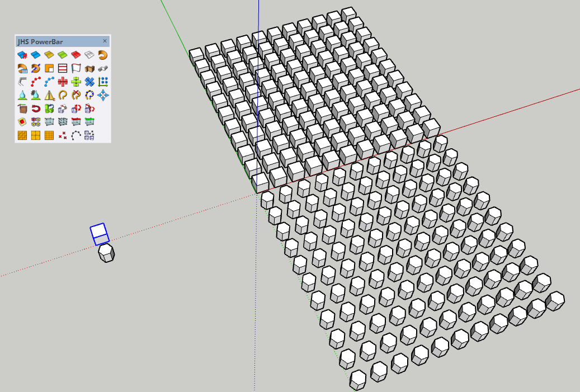Click the JHS PowerBar title bar
This screenshot has width=580, height=392.
pyautogui.click(x=63, y=41)
